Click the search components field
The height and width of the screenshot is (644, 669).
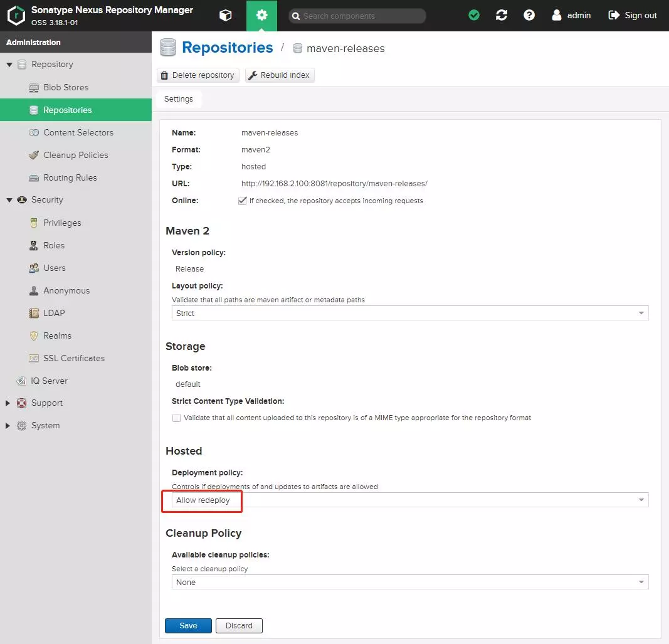pos(357,15)
